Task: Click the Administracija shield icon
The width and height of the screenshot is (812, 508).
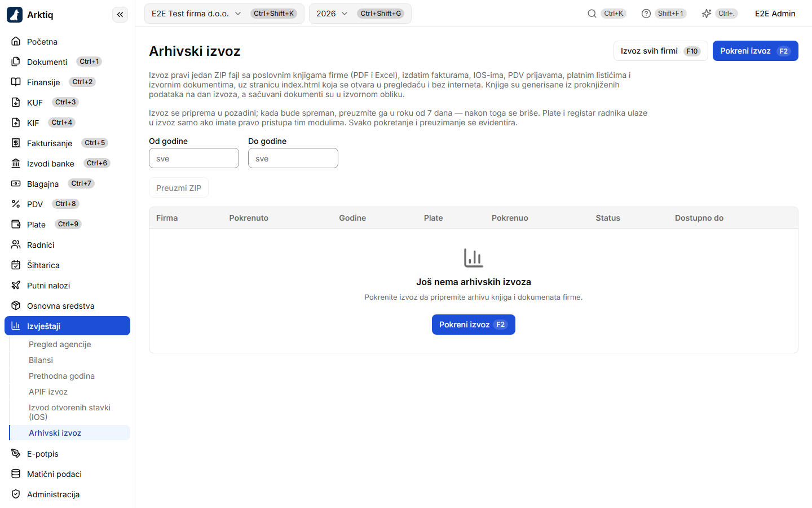Action: click(16, 494)
